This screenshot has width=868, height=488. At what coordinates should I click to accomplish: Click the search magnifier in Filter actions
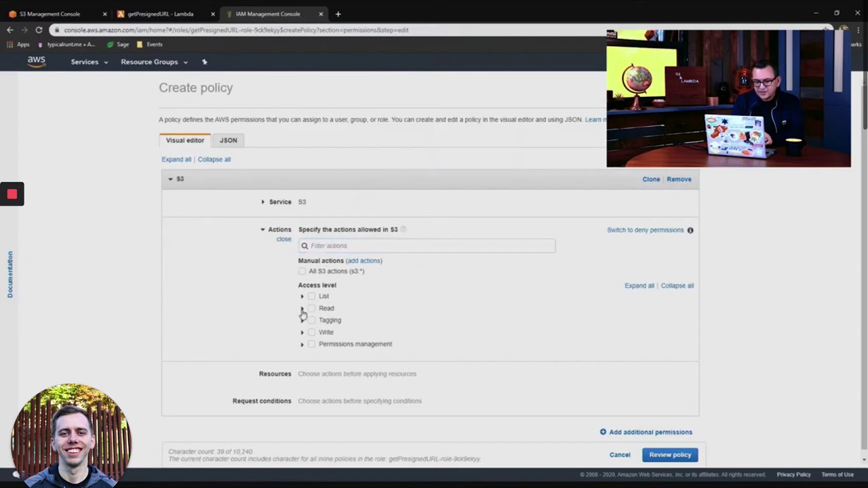(x=304, y=245)
